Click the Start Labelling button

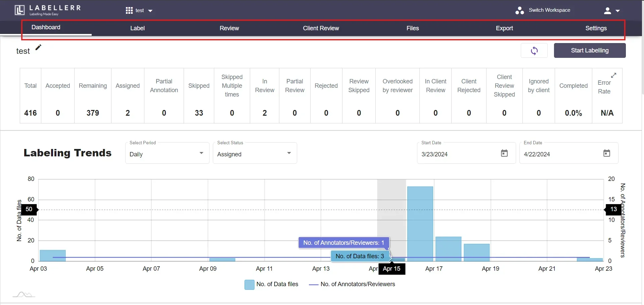(590, 50)
